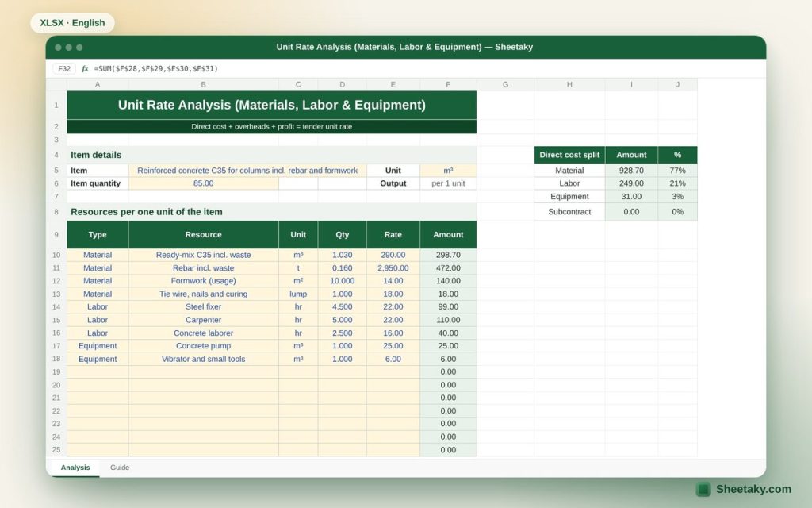This screenshot has height=508, width=812.
Task: Select column H header
Action: (x=569, y=84)
